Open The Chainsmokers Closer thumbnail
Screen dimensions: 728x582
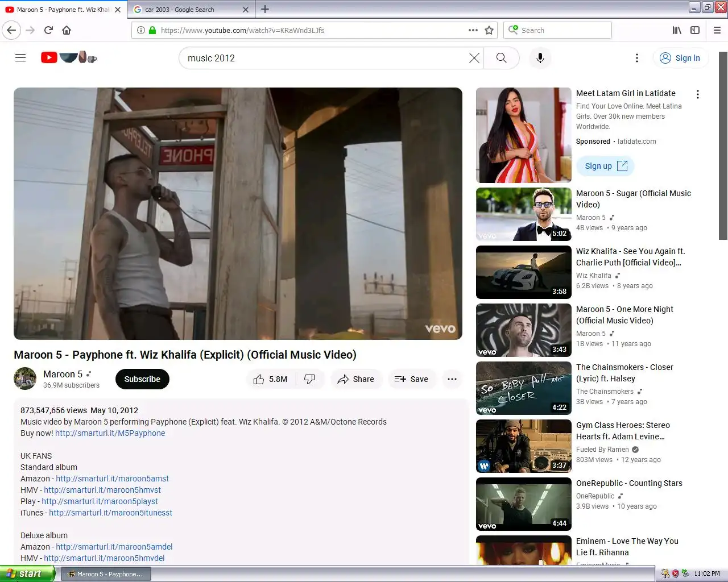pyautogui.click(x=524, y=388)
